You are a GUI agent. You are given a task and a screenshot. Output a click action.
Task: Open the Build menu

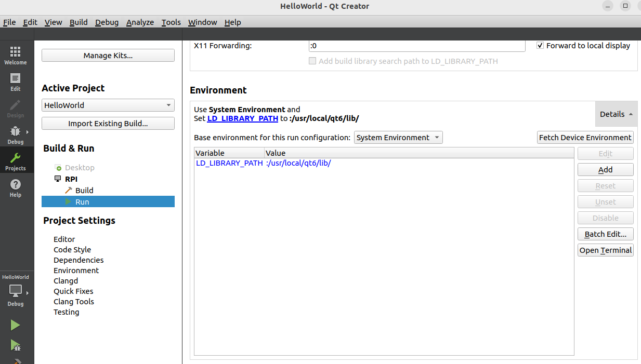(x=79, y=22)
